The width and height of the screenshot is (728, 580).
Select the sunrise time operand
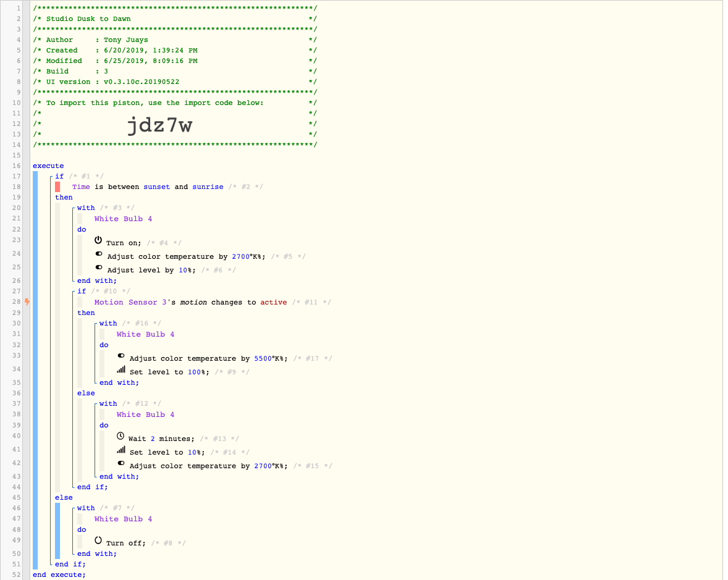tap(208, 187)
